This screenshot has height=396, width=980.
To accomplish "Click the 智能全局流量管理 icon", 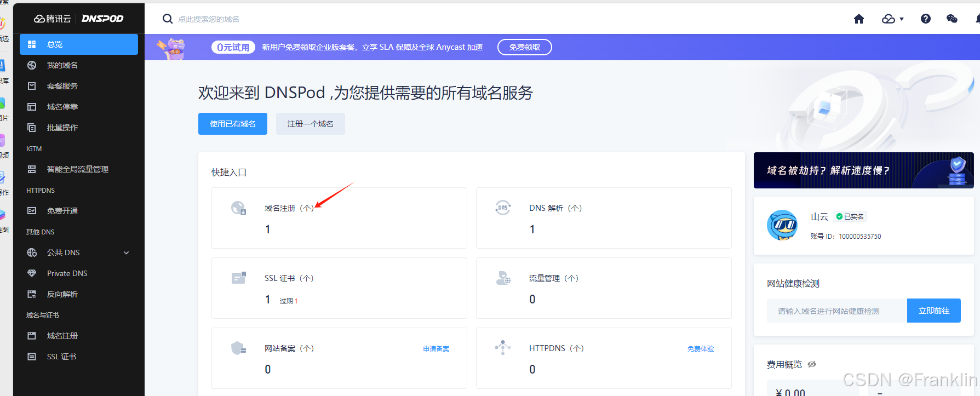I will (x=32, y=169).
